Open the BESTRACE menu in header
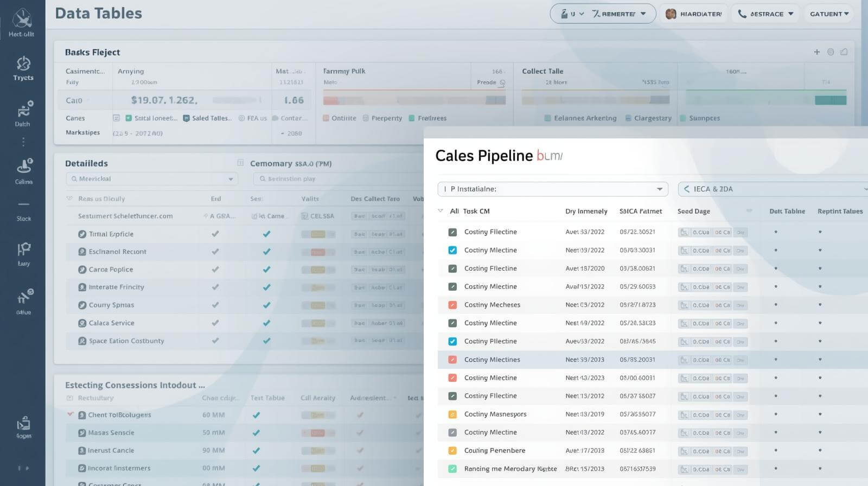 coord(765,14)
